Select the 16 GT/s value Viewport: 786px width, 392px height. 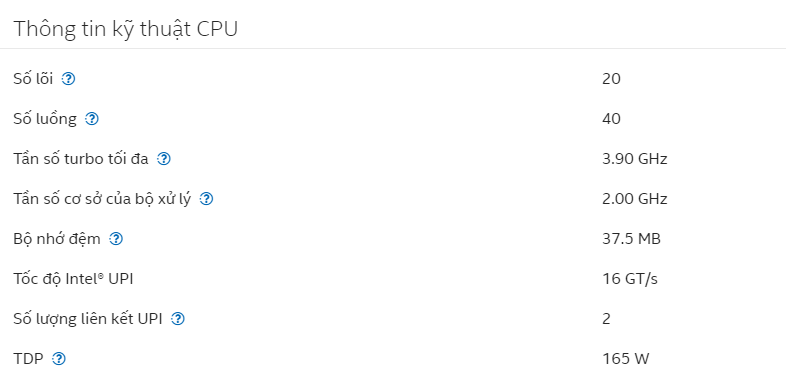[630, 279]
